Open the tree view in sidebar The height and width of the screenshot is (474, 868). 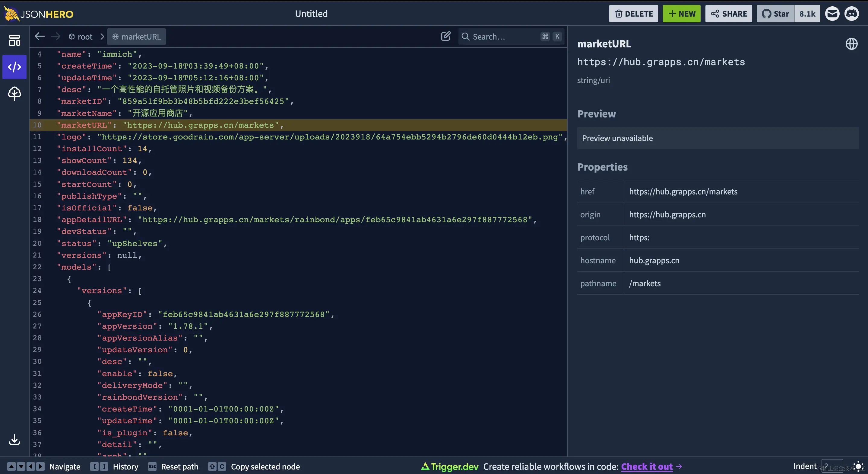[14, 94]
